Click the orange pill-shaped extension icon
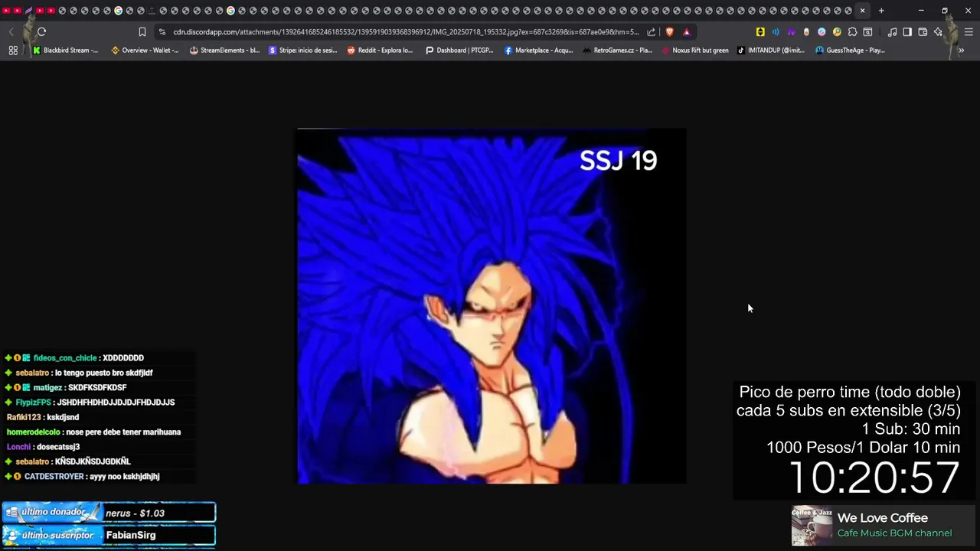 click(806, 32)
